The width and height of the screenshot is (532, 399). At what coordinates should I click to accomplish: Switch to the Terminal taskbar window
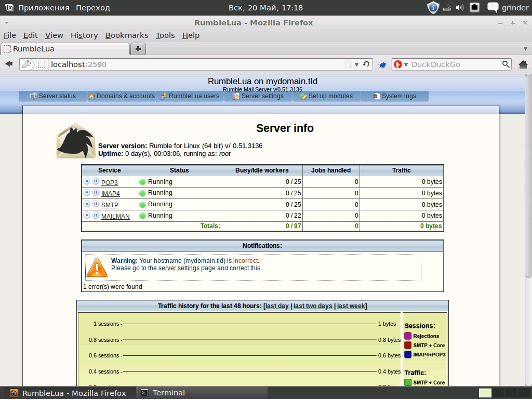point(202,393)
